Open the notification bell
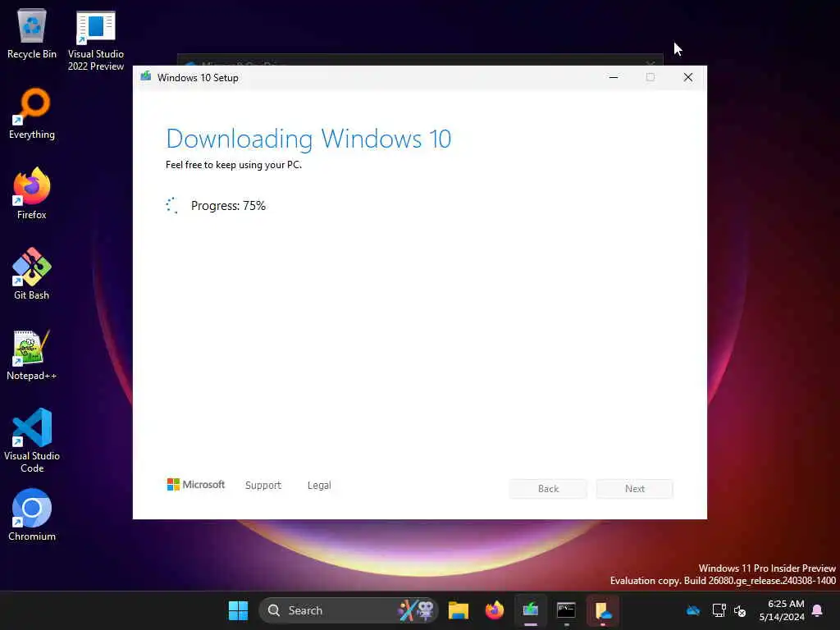840x630 pixels. click(817, 610)
